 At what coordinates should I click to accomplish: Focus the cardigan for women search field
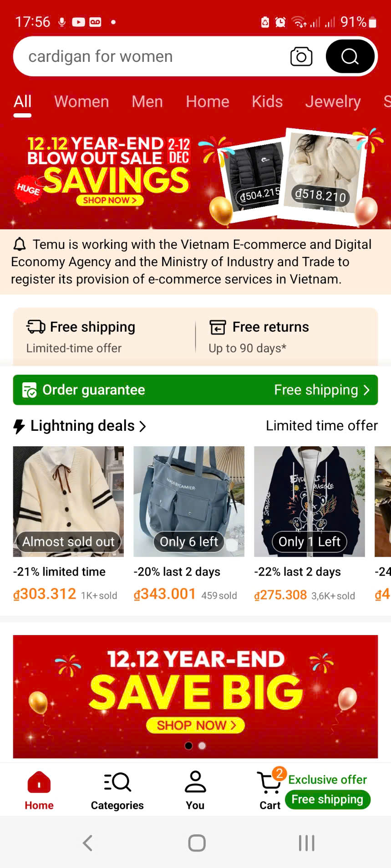tap(150, 56)
